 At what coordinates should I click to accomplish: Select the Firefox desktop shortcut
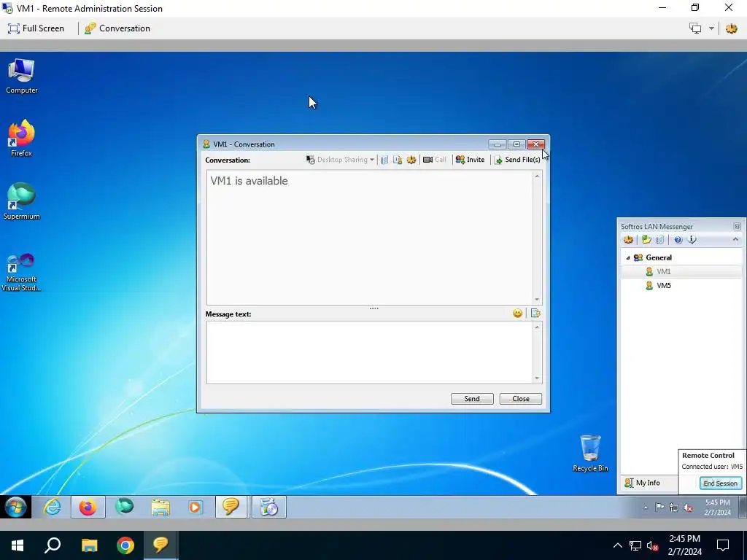[x=21, y=139]
